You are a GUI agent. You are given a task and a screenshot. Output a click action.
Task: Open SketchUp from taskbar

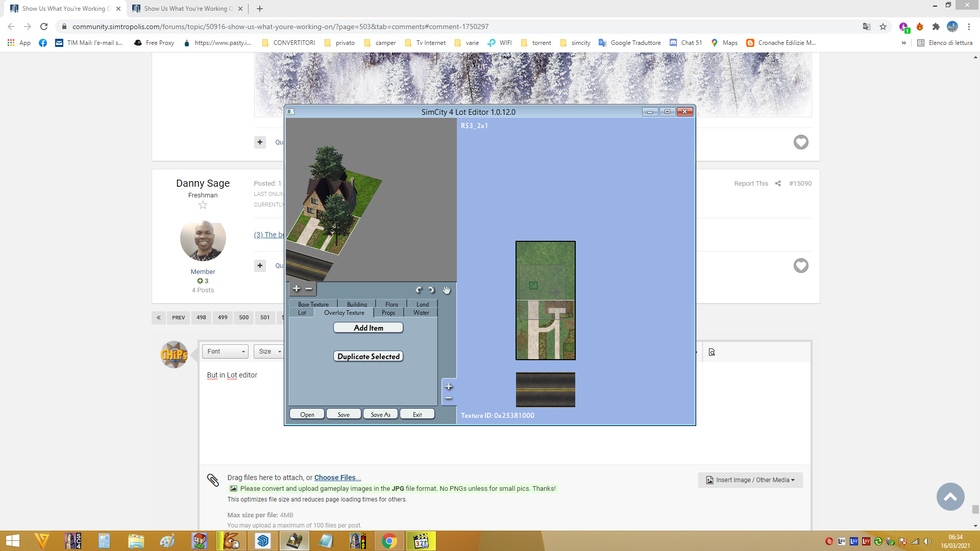point(263,541)
